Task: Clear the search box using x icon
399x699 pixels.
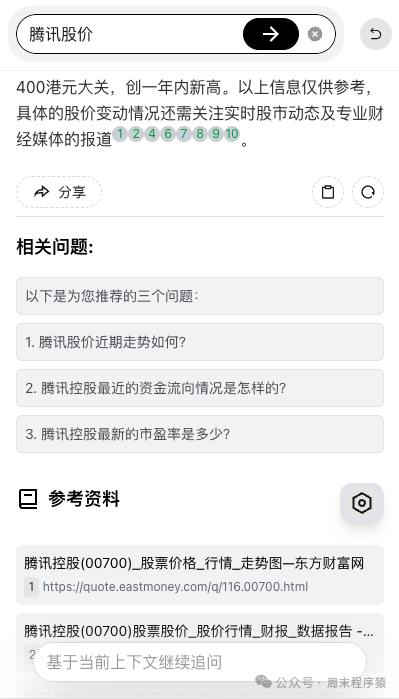Action: [x=315, y=34]
